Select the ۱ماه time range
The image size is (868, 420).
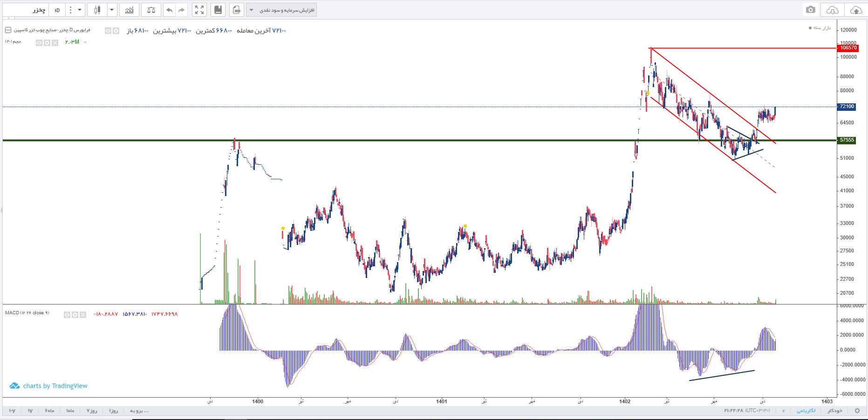70,411
